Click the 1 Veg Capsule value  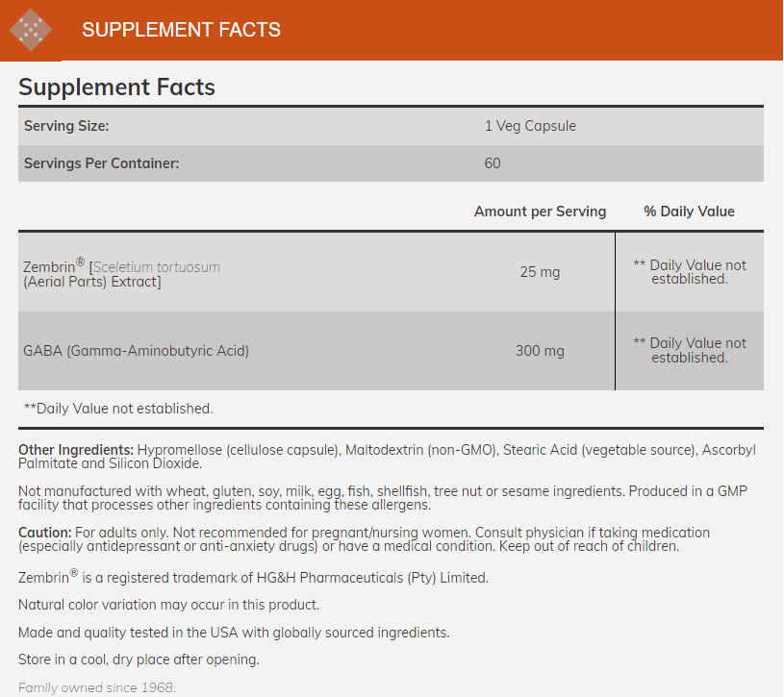click(x=530, y=126)
